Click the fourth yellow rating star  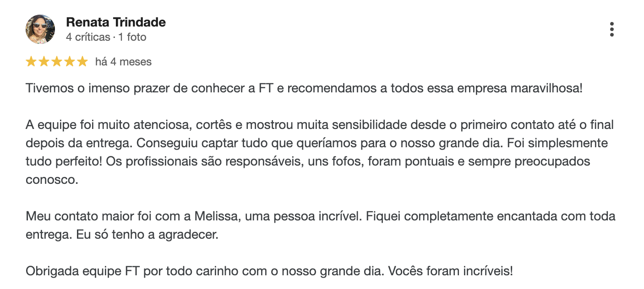pos(70,62)
